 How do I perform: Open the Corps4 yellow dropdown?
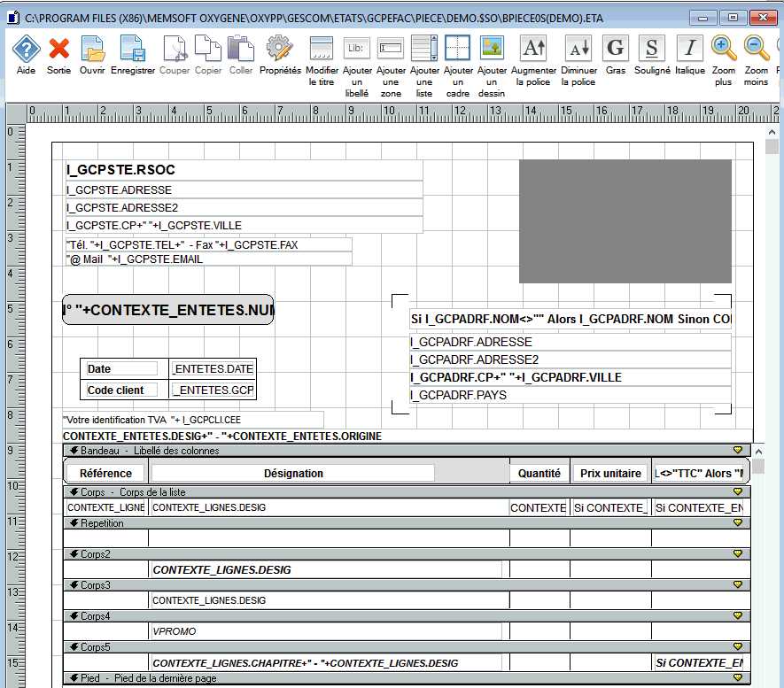click(738, 615)
